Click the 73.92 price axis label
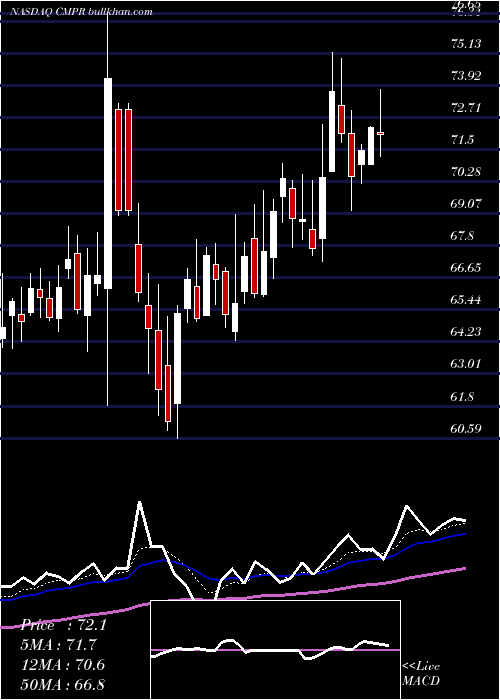 [466, 75]
